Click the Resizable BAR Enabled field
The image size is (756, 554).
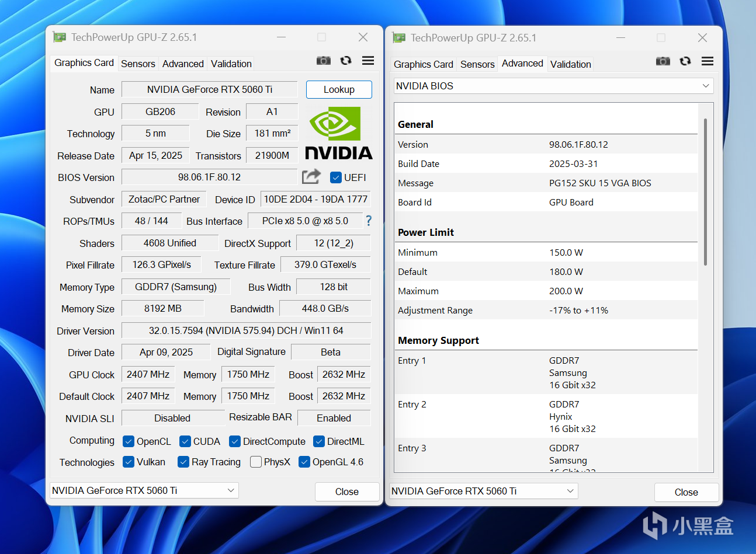(334, 418)
